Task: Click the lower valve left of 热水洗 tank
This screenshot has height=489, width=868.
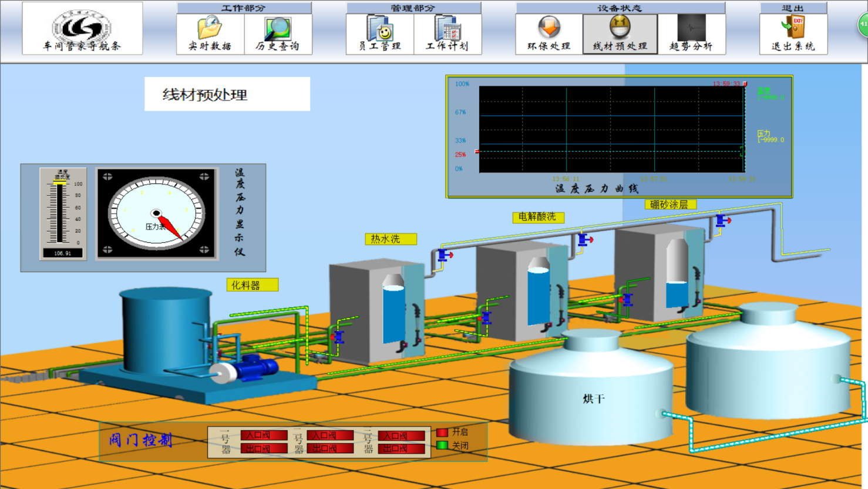Action: coord(338,337)
